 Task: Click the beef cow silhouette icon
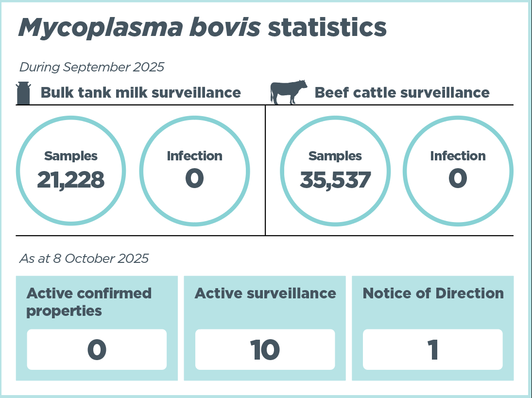point(289,92)
